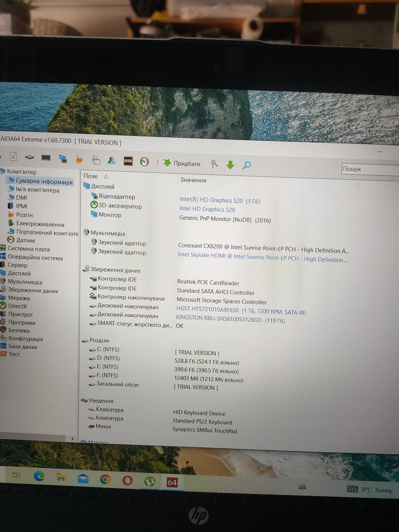Click the green download arrow icon
This screenshot has height=532, width=399.
(x=230, y=165)
